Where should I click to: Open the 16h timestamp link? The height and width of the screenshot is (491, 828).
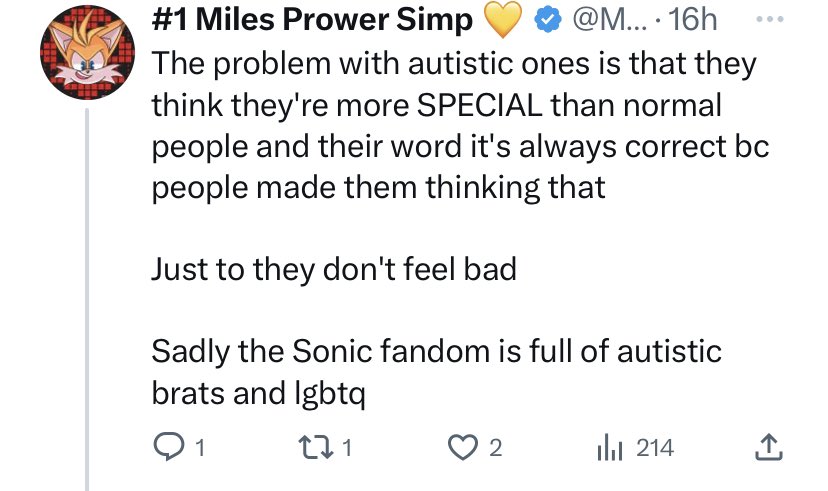pyautogui.click(x=692, y=20)
